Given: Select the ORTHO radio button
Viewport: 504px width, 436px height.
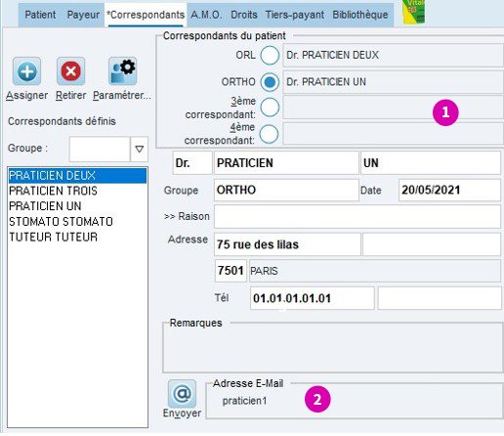Looking at the screenshot, I should [x=270, y=82].
